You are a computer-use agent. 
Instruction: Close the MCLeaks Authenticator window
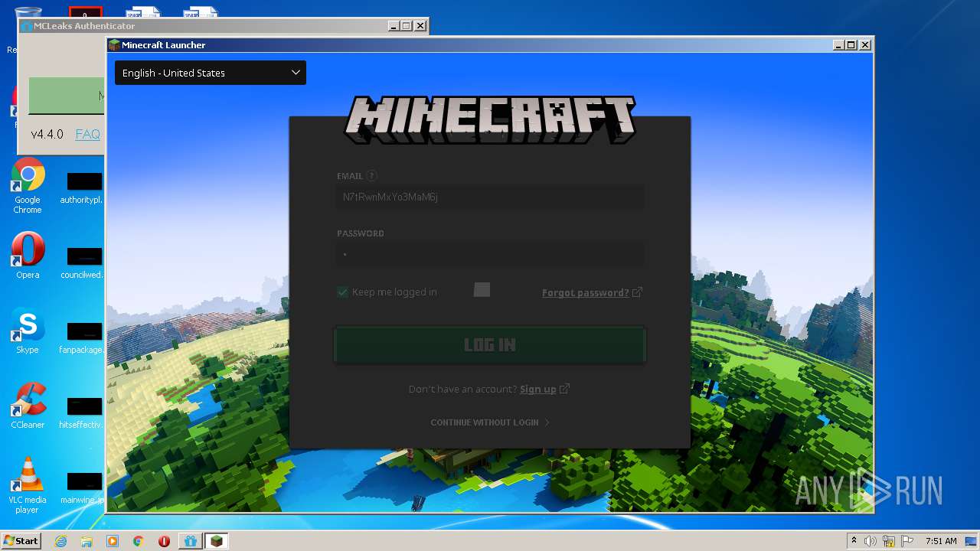point(420,26)
